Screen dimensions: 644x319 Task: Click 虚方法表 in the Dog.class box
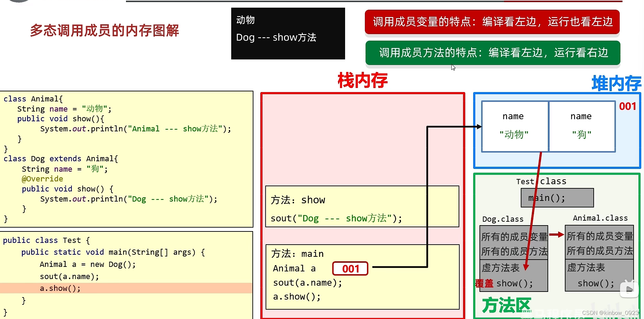point(501,268)
